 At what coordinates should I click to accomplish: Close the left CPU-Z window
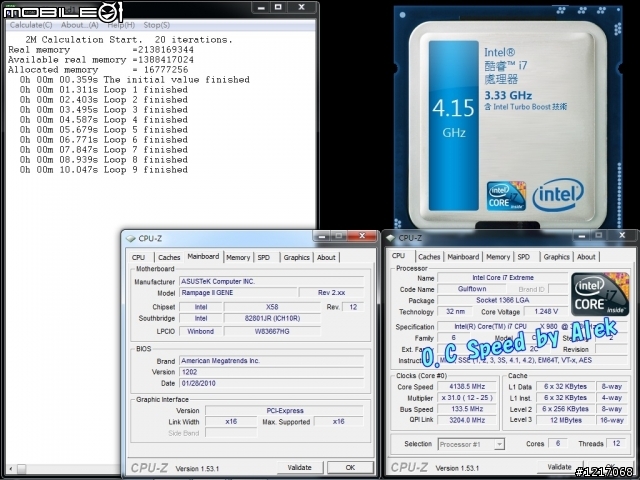[x=362, y=236]
